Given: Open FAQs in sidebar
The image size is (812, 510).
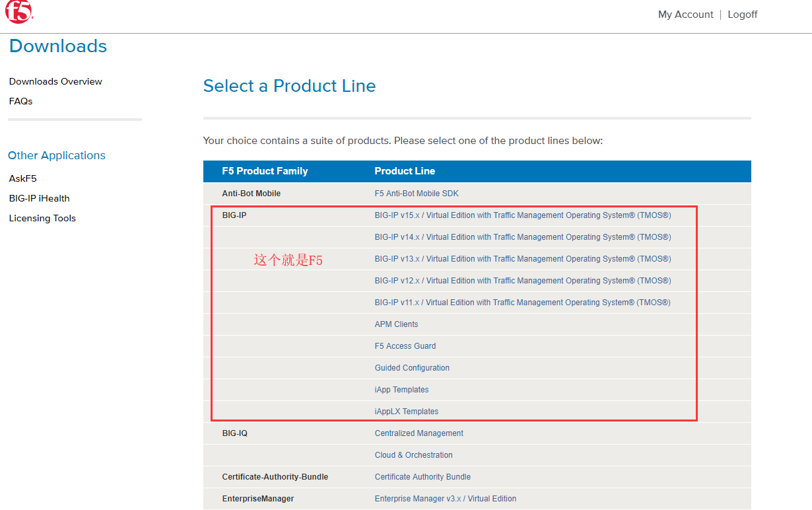Looking at the screenshot, I should [x=20, y=101].
